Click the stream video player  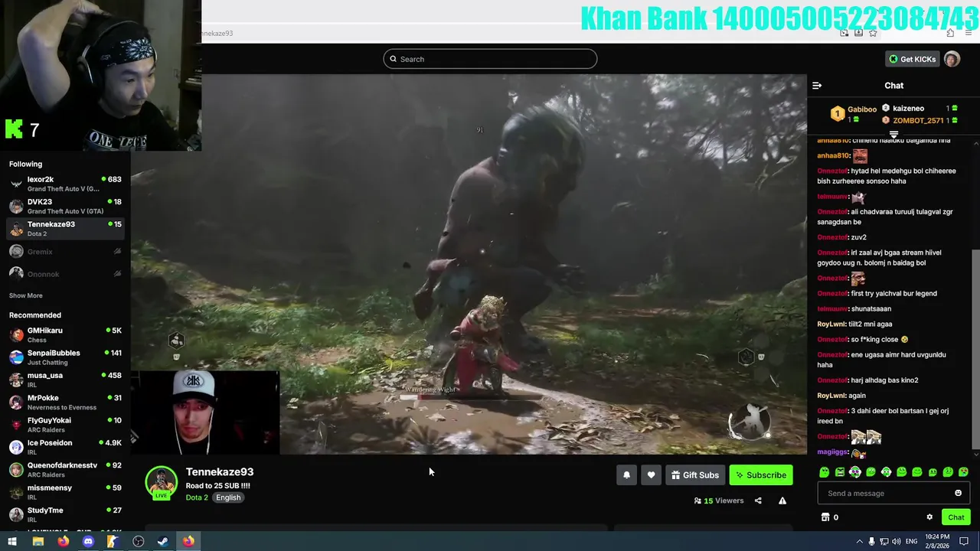[469, 264]
